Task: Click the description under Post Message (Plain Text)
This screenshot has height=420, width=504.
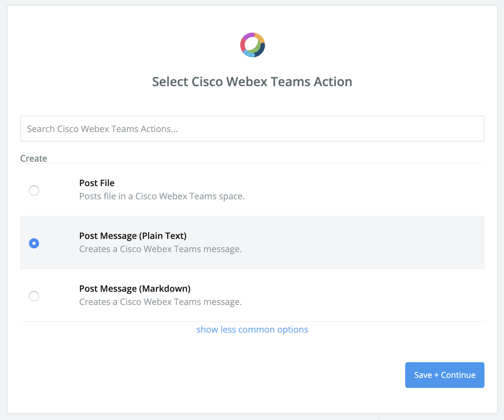Action: pos(160,249)
